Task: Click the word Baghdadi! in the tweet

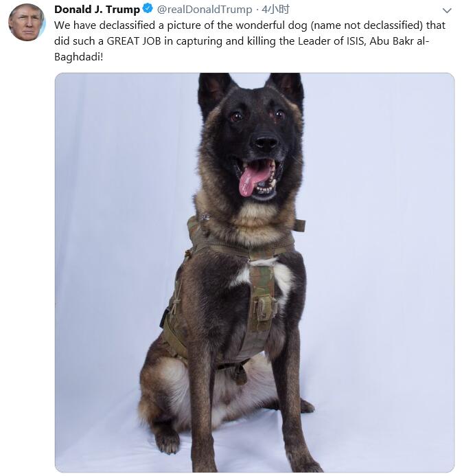Action: 78,57
